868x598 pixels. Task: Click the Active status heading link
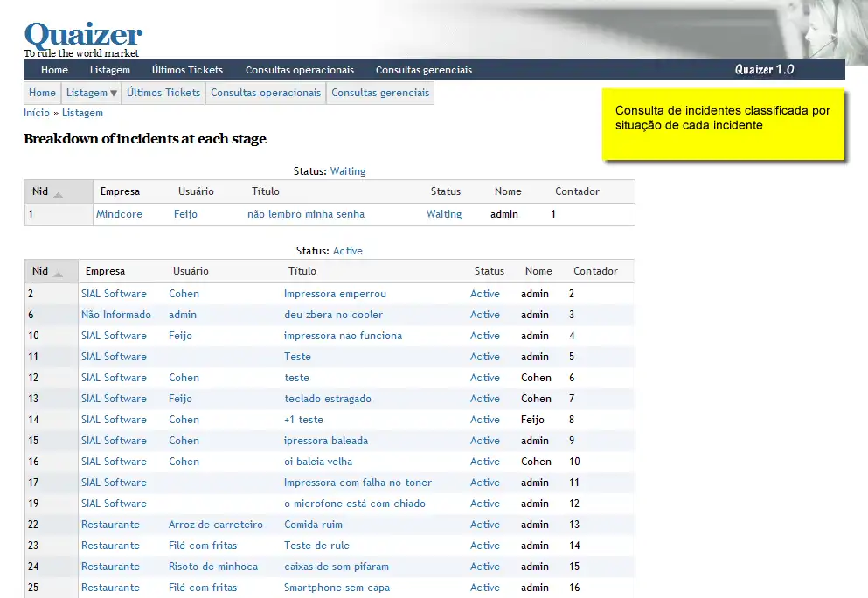tap(348, 251)
